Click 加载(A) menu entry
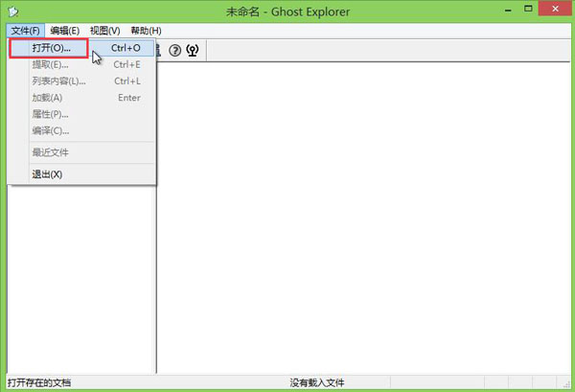 tap(81, 98)
